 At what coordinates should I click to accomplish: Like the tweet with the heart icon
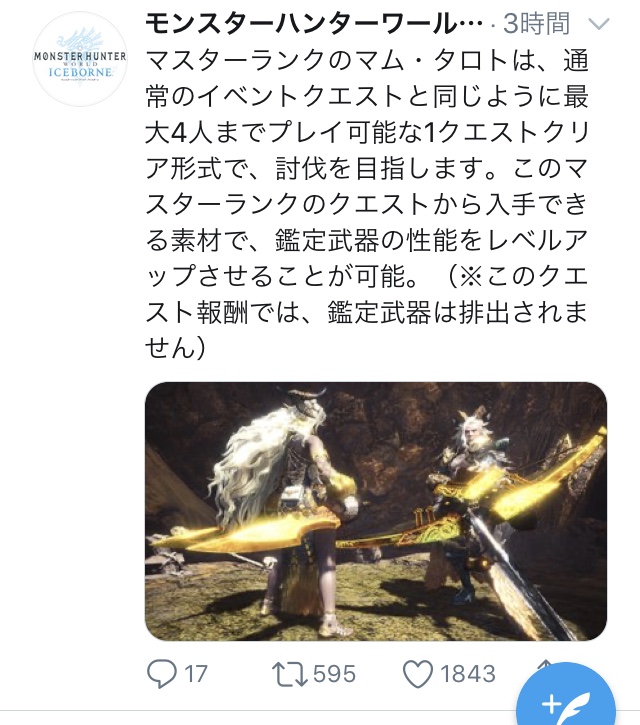418,674
